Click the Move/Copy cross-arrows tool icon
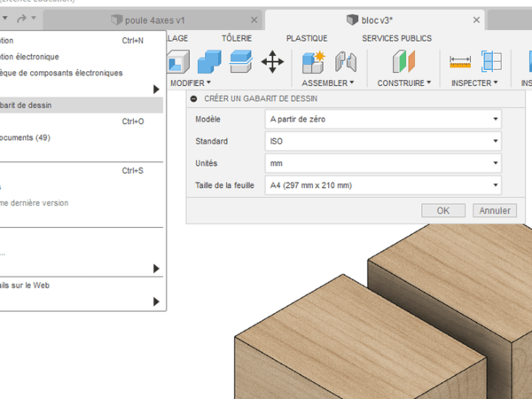 (x=272, y=61)
